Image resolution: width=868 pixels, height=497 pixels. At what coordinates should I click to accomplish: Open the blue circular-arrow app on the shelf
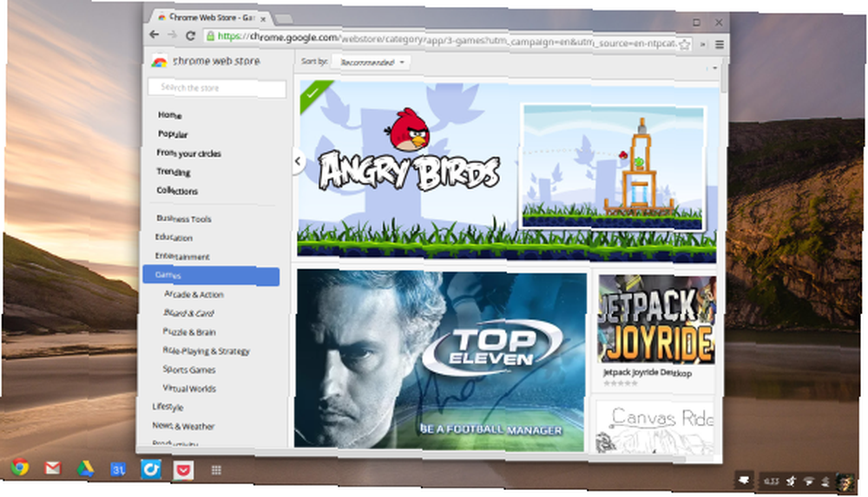(150, 469)
